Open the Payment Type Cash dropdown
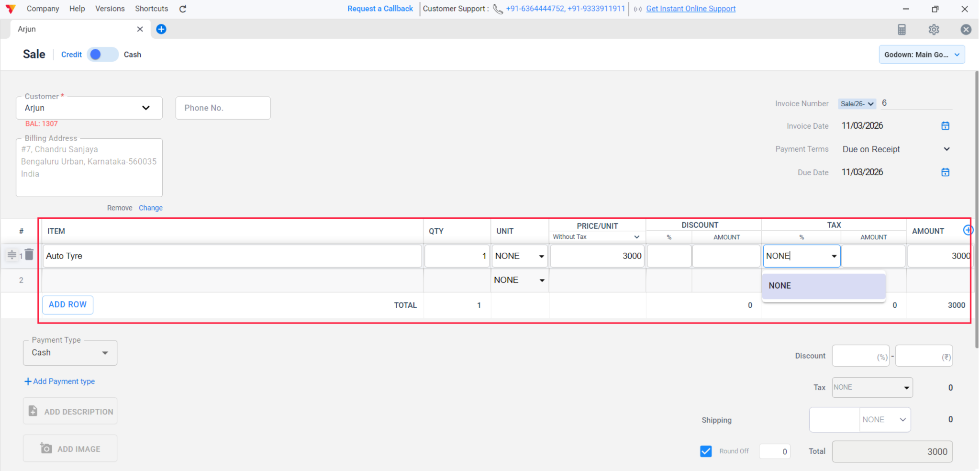980x471 pixels. tap(70, 353)
